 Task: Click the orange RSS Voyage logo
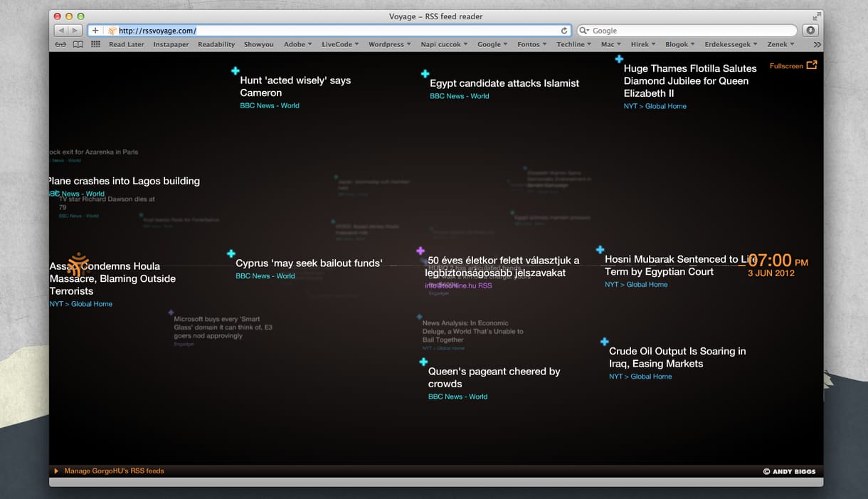pos(78,265)
